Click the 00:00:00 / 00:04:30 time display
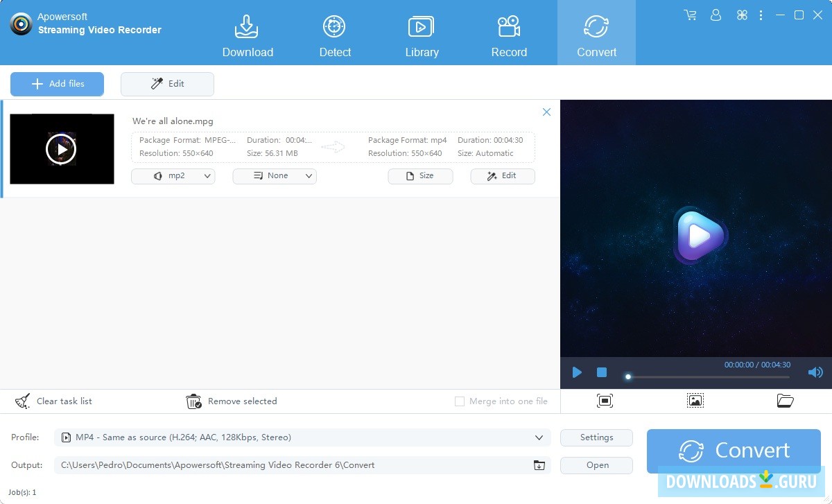 pos(757,365)
